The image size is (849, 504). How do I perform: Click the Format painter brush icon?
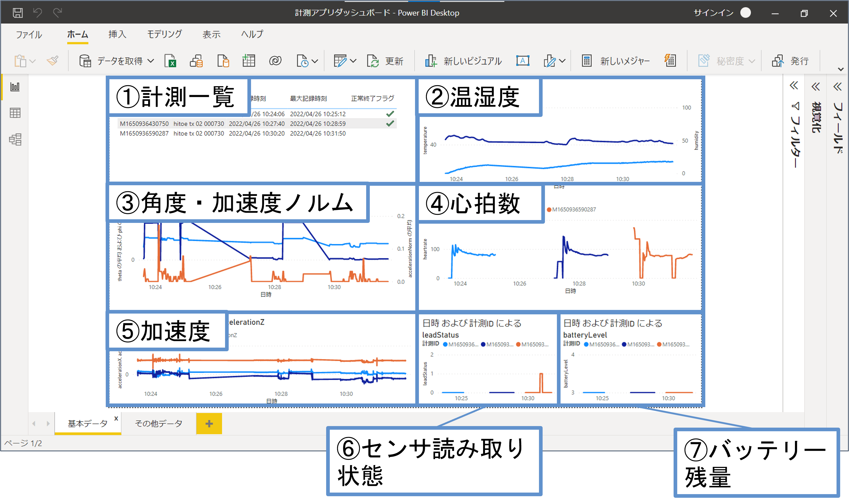[53, 61]
